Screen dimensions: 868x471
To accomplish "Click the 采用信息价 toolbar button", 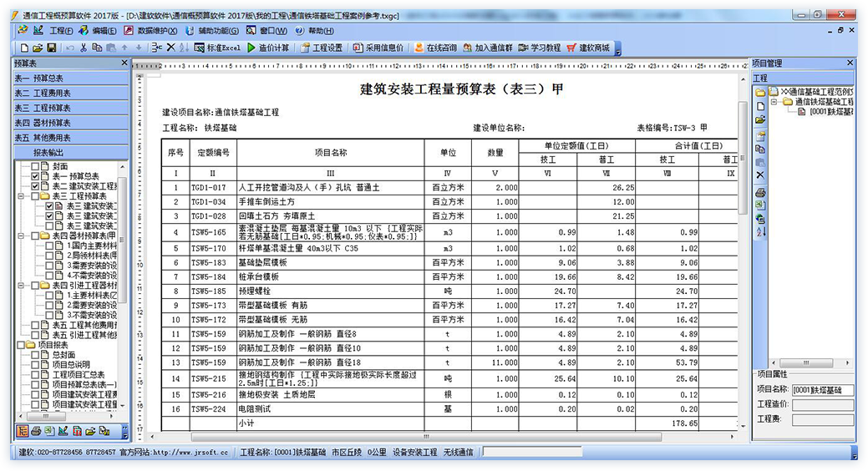I will coord(378,48).
